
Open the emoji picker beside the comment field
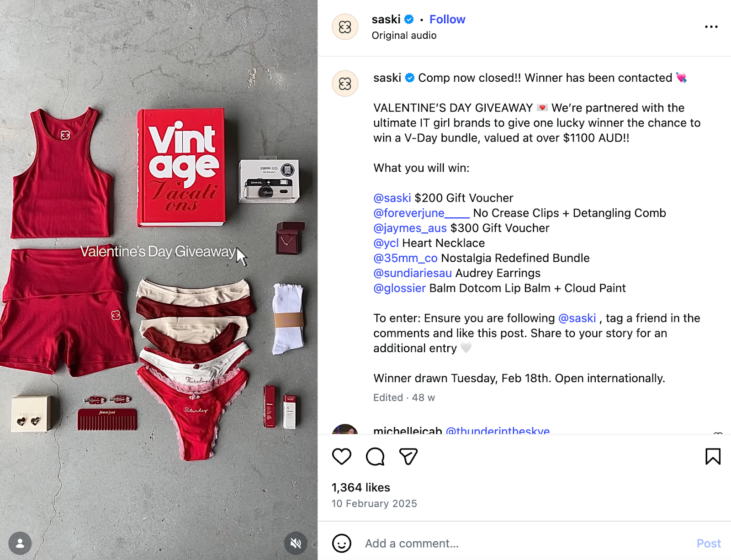click(x=341, y=544)
